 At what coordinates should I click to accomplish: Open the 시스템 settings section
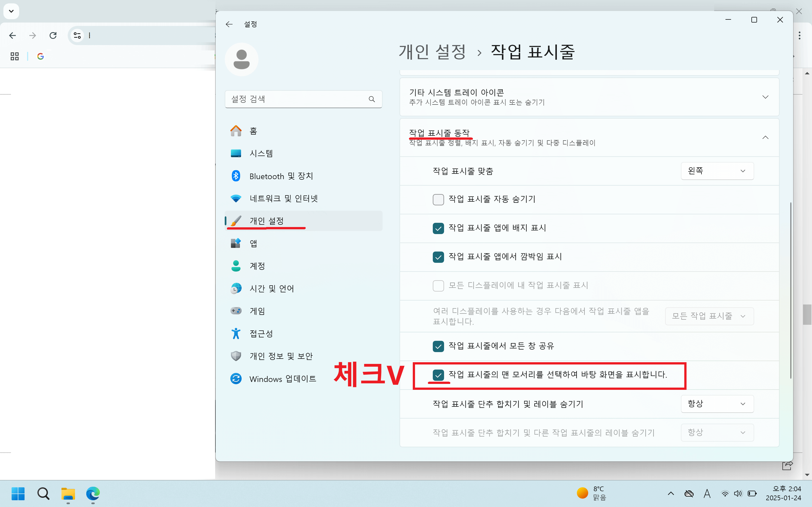(x=262, y=153)
